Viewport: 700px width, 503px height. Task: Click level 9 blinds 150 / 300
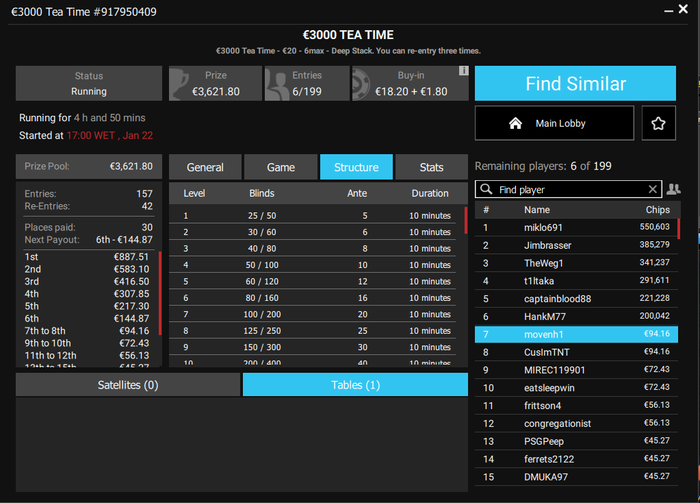tap(262, 347)
